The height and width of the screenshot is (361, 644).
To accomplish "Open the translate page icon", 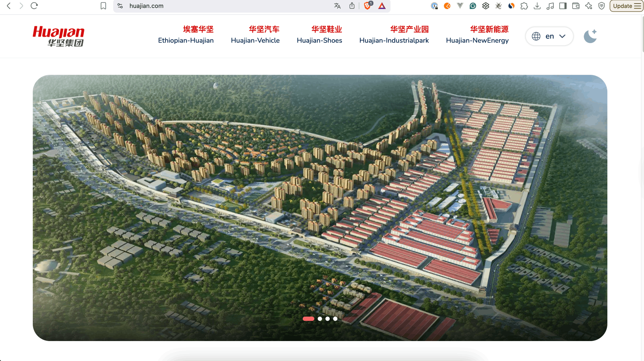I will pos(337,6).
